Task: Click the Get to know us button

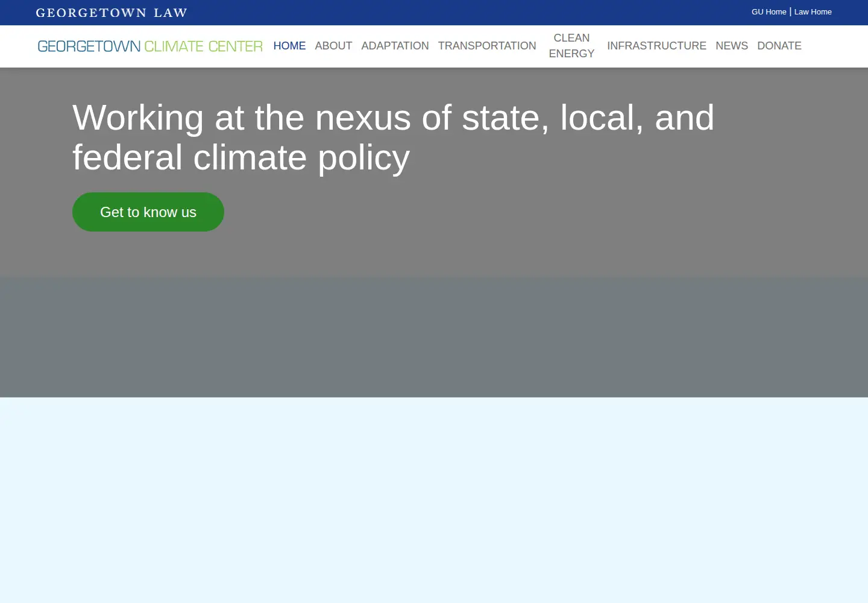Action: (148, 212)
